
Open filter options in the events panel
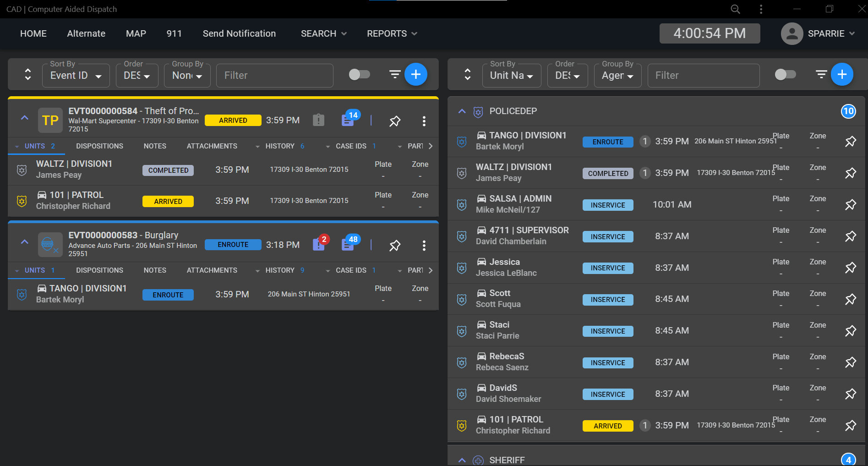point(395,74)
